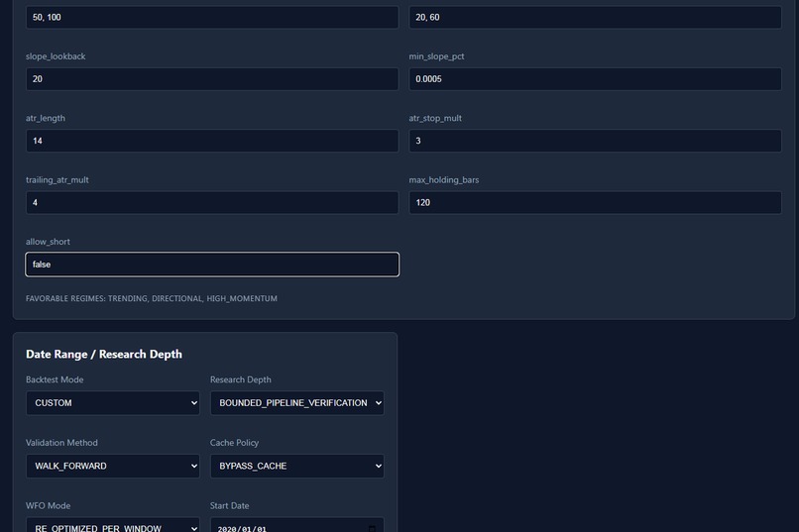
Task: Expand the Cache Policy dropdown
Action: (x=297, y=466)
